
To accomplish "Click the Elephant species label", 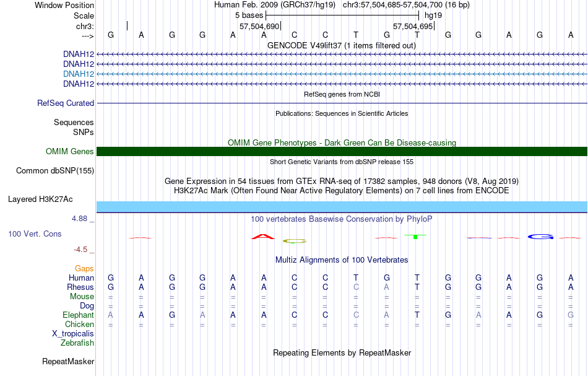I will [79, 315].
